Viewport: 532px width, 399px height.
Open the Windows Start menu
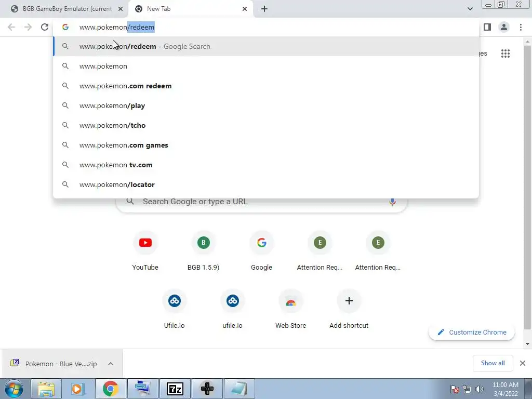(x=14, y=389)
